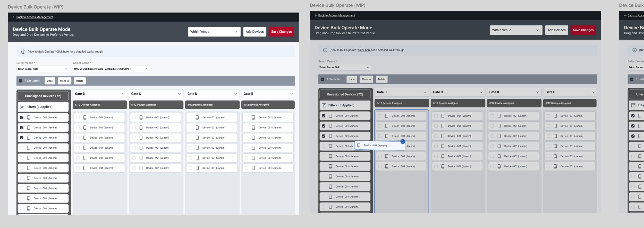Follow 'Back to Access Management' link, left frame
The width and height of the screenshot is (644, 228).
click(35, 17)
